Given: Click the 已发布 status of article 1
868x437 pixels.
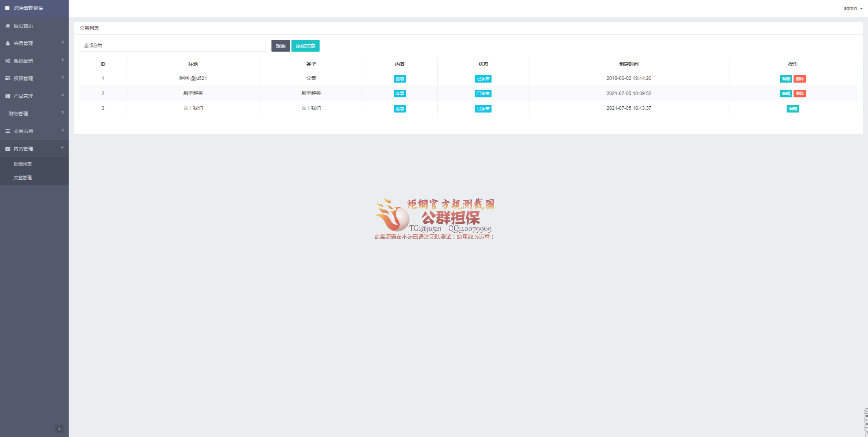Looking at the screenshot, I should pyautogui.click(x=483, y=79).
